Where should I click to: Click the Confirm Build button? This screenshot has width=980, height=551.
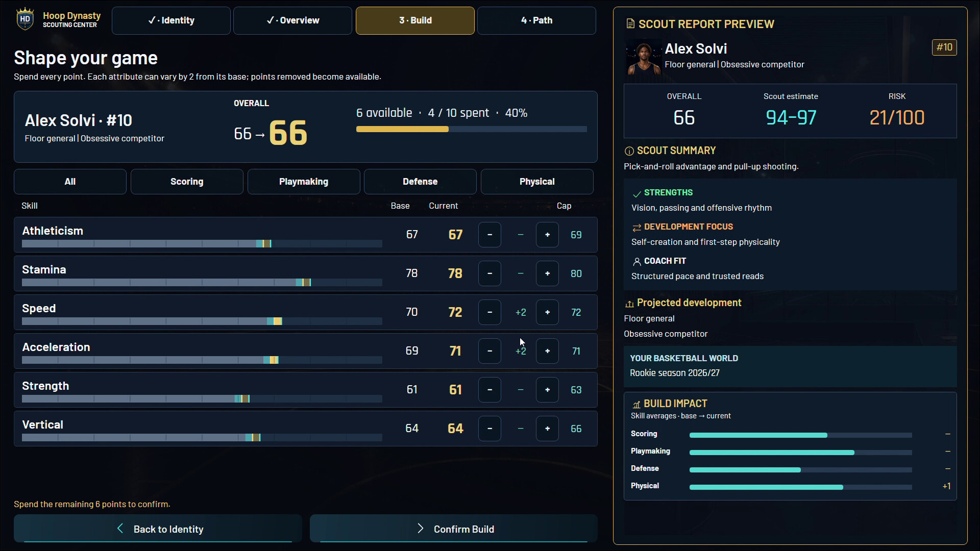pos(454,529)
